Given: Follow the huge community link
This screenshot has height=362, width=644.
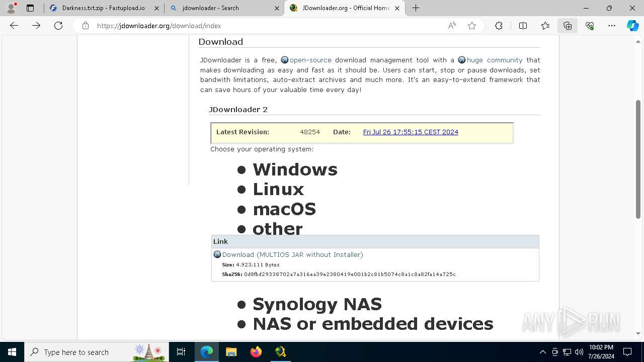Looking at the screenshot, I should point(495,60).
